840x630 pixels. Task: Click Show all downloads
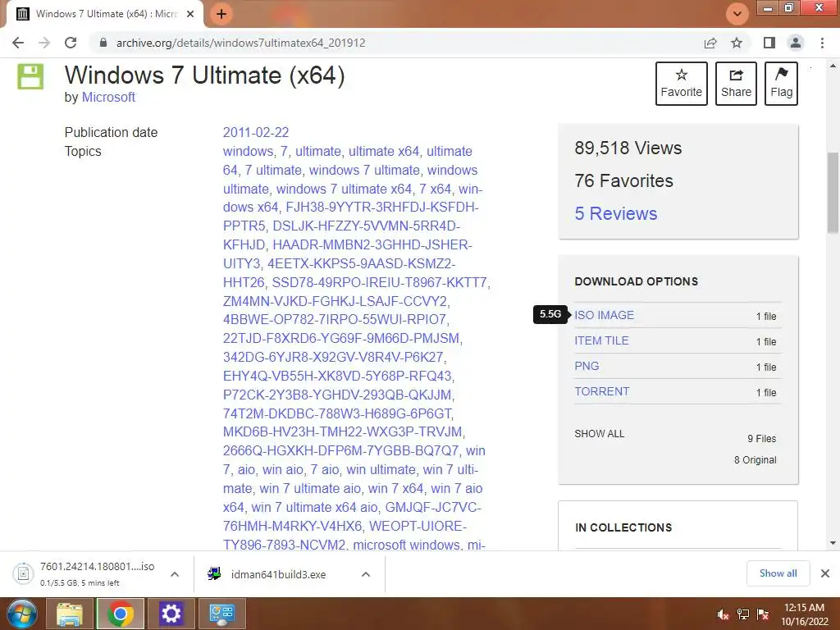pyautogui.click(x=778, y=573)
